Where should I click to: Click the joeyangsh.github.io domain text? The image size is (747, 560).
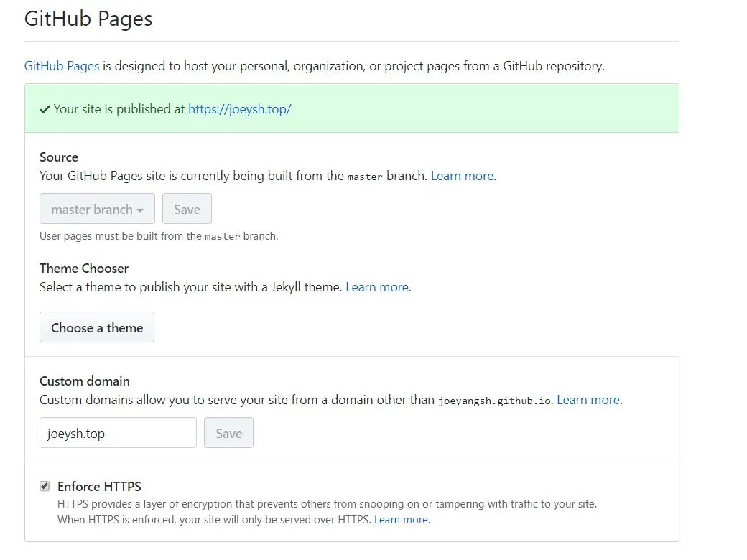click(494, 401)
